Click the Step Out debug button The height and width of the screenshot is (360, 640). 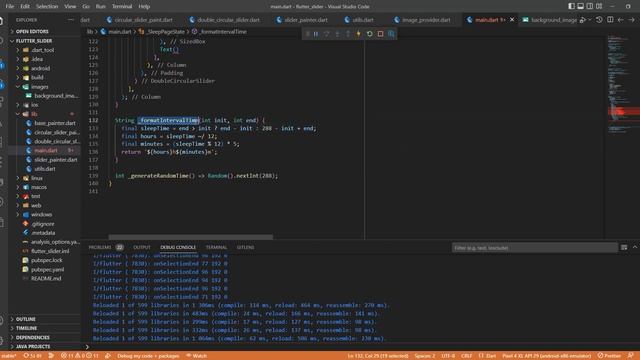348,34
